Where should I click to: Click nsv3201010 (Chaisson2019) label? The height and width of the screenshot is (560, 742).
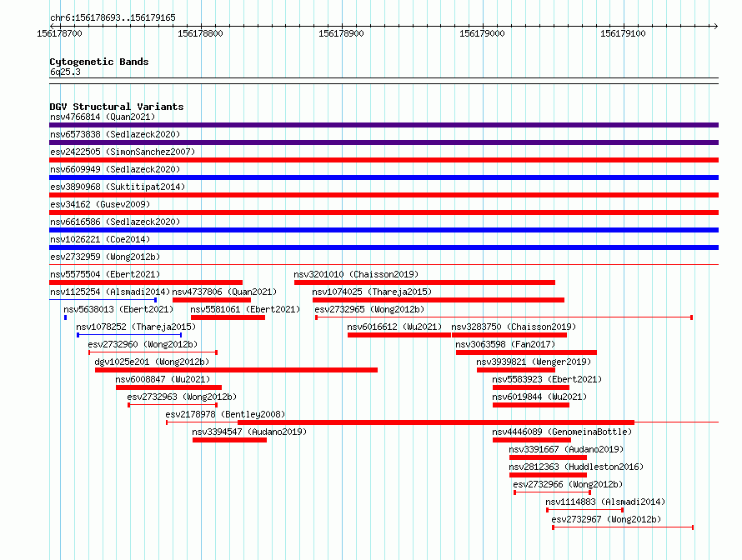[356, 274]
